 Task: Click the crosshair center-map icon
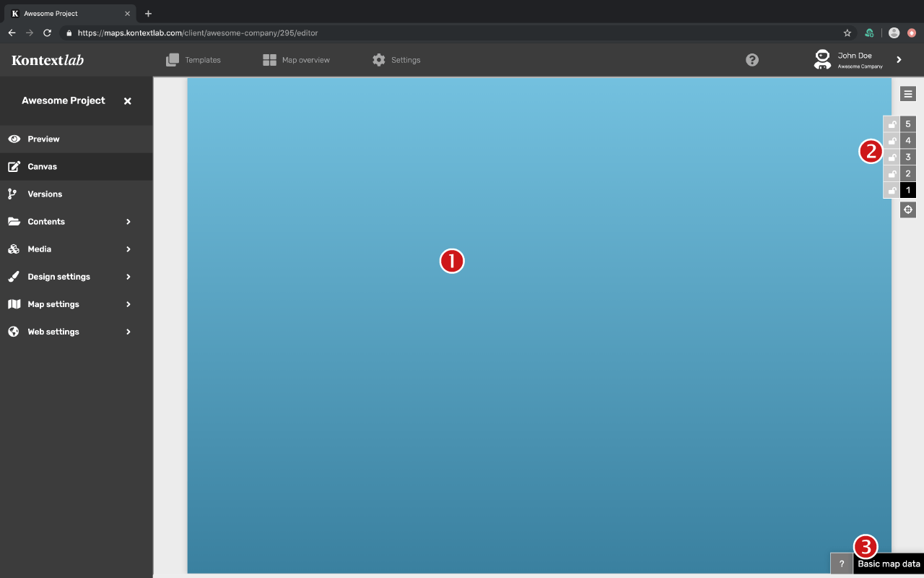[908, 210]
